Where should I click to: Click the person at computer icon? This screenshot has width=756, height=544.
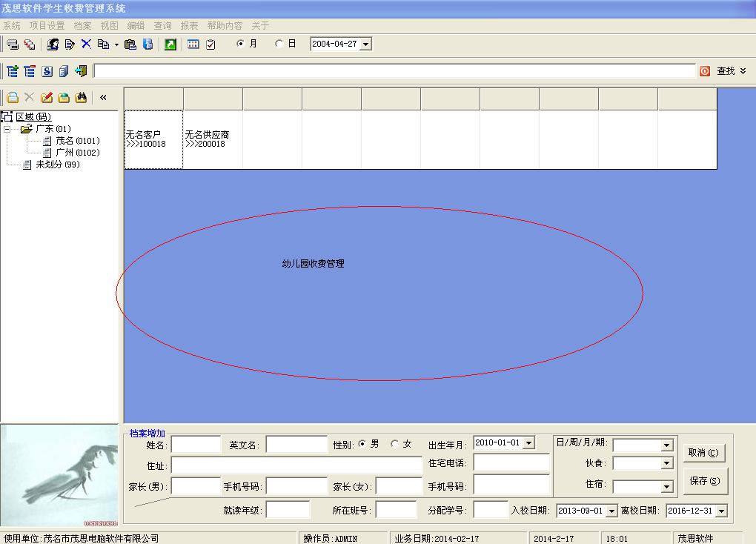pos(53,44)
